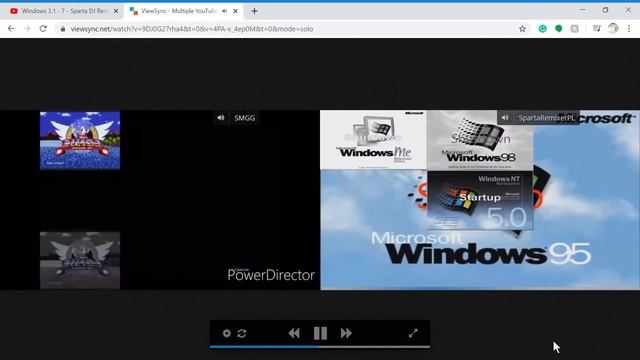Open the media control playlist icon

(x=596, y=29)
